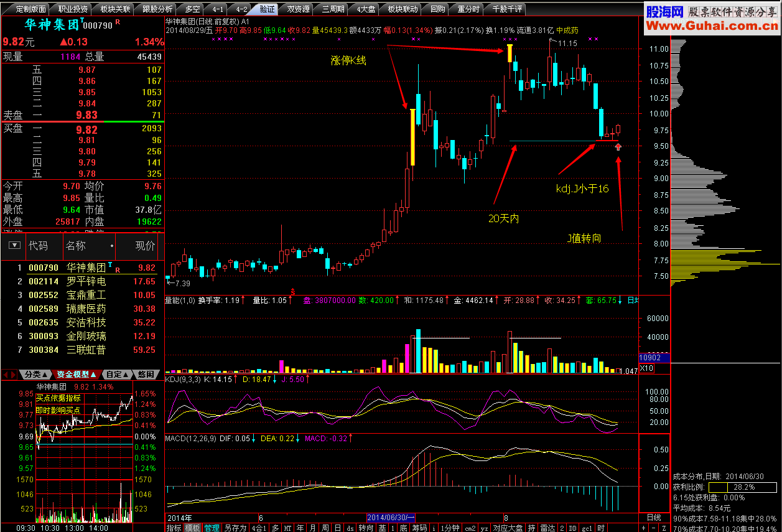This screenshot has height=532, width=782.
Task: Click the 多 toolbar button
Action: point(275,528)
